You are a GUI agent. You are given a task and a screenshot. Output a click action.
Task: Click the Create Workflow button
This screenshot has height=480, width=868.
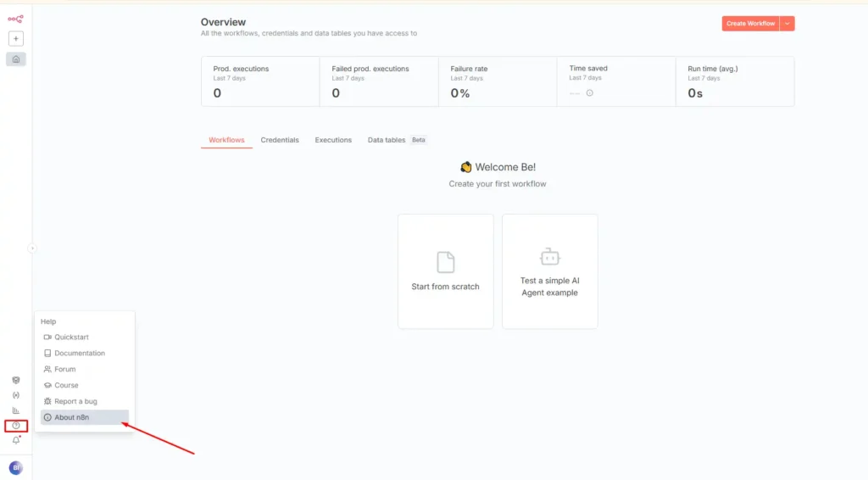[x=749, y=24]
